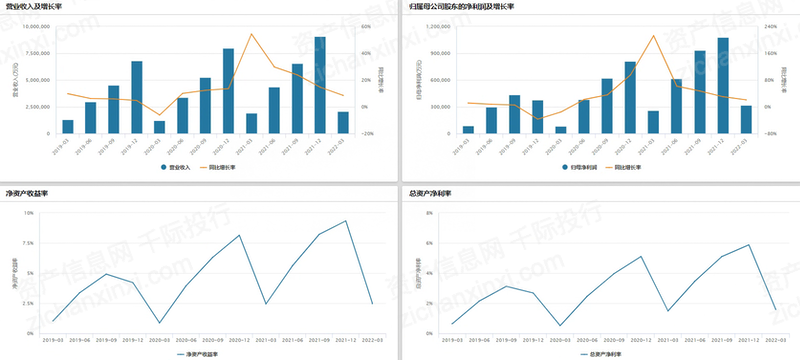The image size is (800, 360).
Task: Click the 2021-06 bar in 归母净利润 chart
Action: [677, 107]
